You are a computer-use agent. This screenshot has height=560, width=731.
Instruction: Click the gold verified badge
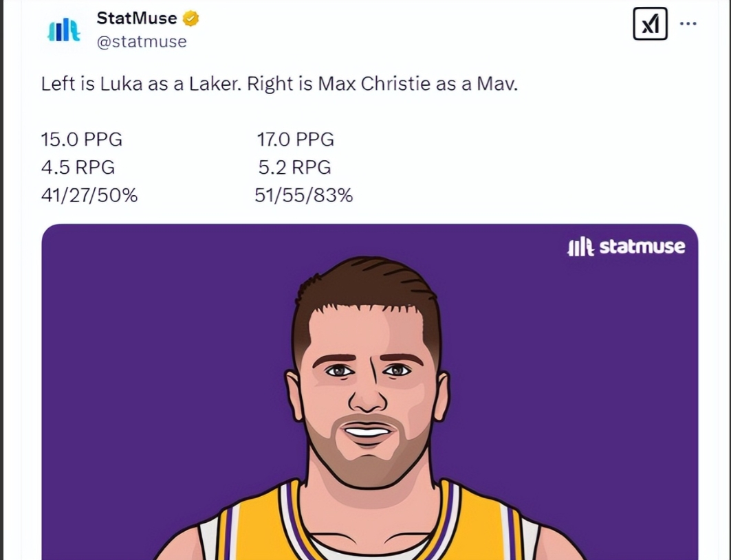tap(190, 19)
